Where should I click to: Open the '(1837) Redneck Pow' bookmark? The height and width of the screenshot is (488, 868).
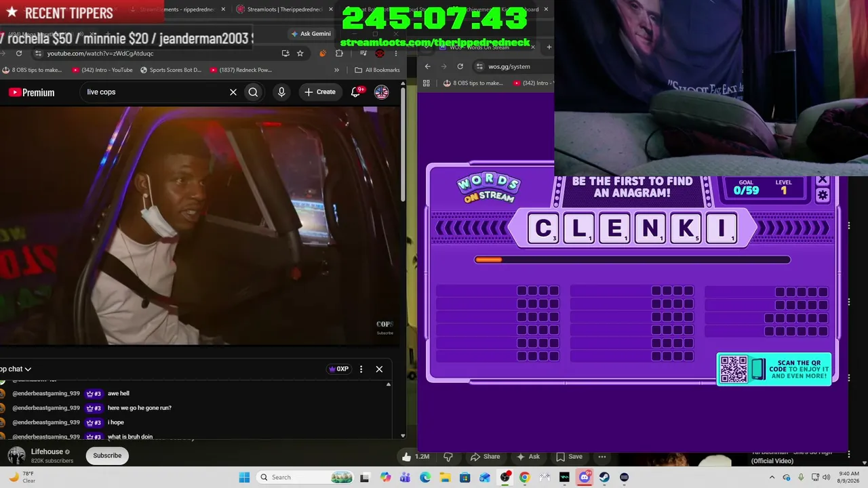point(241,70)
